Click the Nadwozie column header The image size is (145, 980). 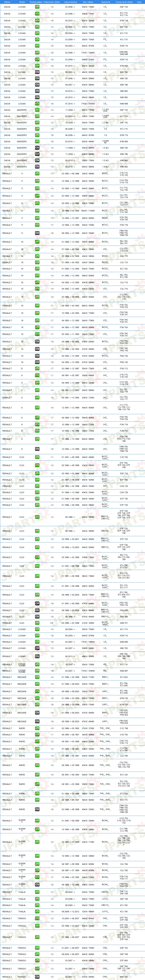(106, 2)
